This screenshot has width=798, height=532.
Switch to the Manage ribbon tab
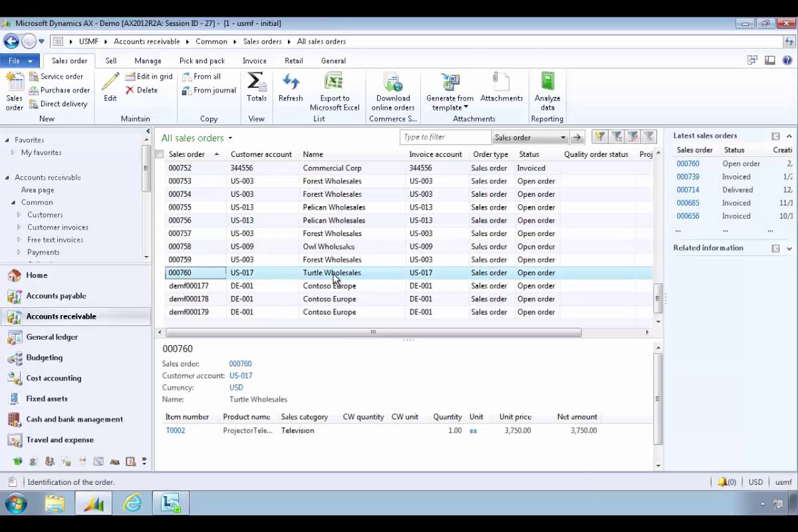[x=148, y=61]
